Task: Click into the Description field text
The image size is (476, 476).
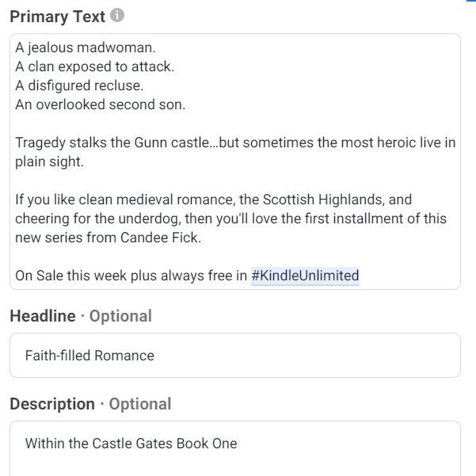Action: tap(131, 444)
